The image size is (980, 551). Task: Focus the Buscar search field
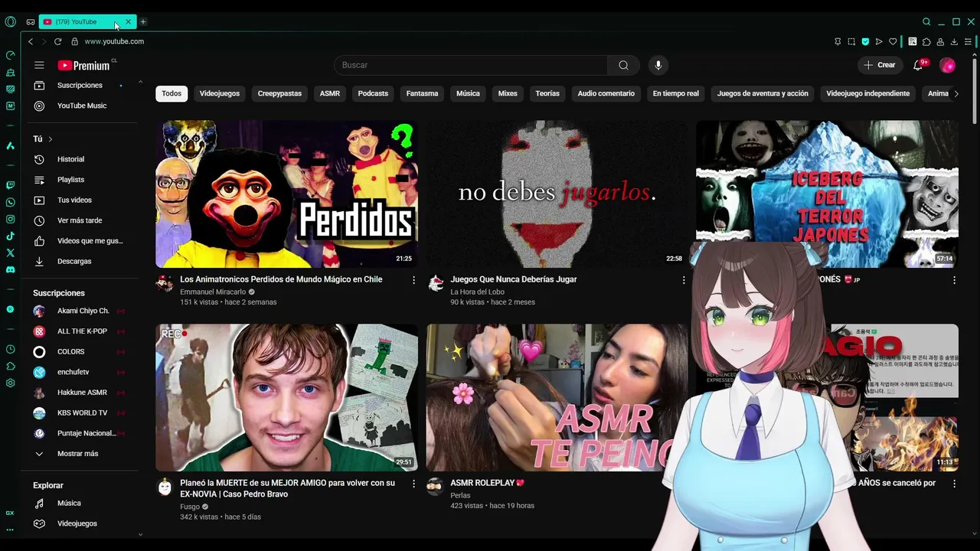pyautogui.click(x=471, y=65)
